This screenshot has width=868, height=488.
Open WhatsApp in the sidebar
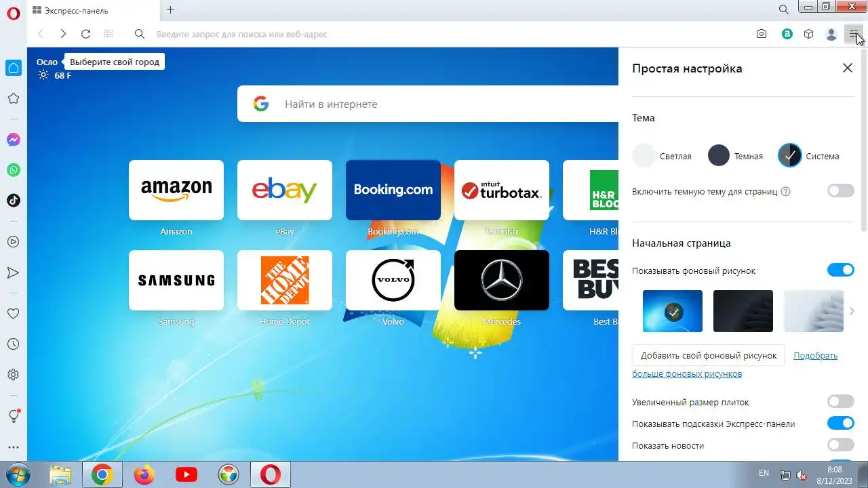click(x=13, y=170)
